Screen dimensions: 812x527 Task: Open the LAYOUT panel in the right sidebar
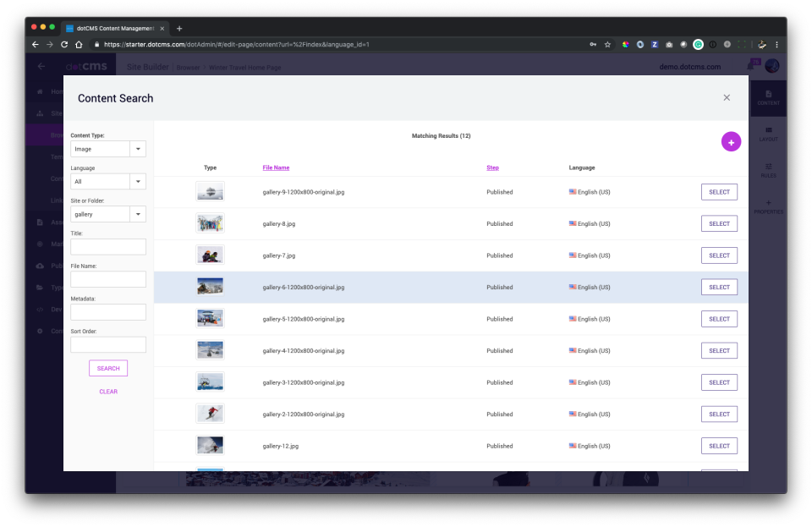pyautogui.click(x=768, y=134)
